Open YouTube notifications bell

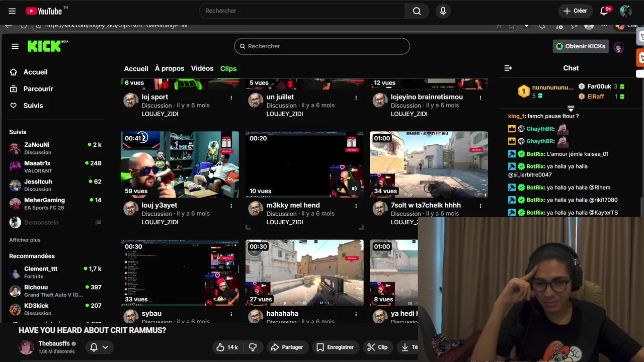tap(605, 11)
